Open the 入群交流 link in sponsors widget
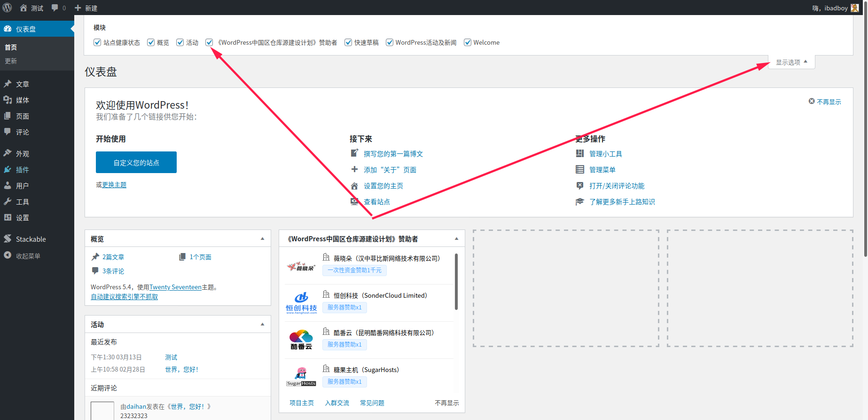This screenshot has width=868, height=420. click(337, 403)
